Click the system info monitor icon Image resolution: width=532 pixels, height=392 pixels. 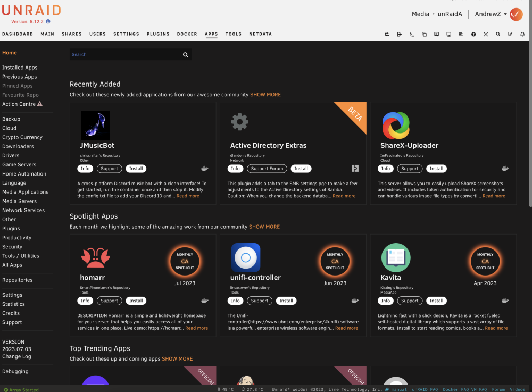pos(448,34)
